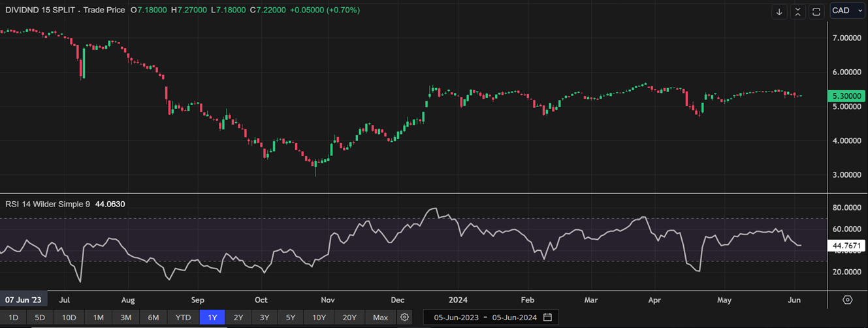The image size is (868, 328).
Task: Click the start date 05-Jun-2023 field
Action: (x=451, y=318)
